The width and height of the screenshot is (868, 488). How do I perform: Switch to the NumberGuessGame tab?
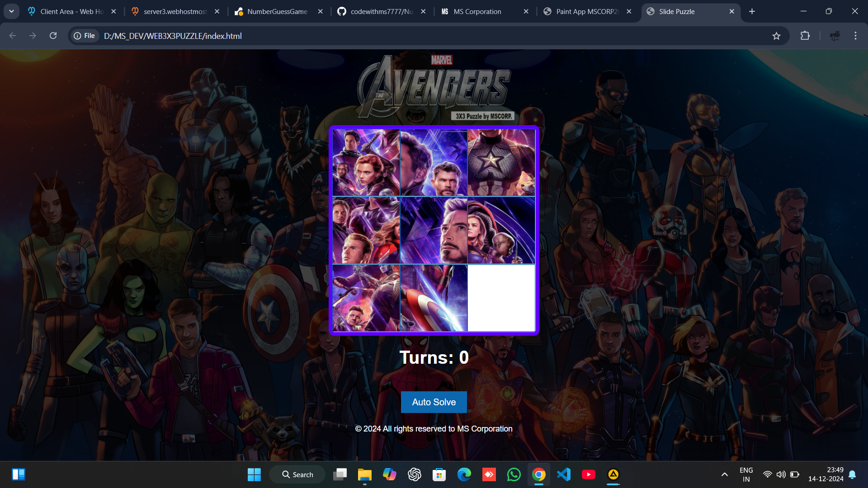pyautogui.click(x=277, y=11)
